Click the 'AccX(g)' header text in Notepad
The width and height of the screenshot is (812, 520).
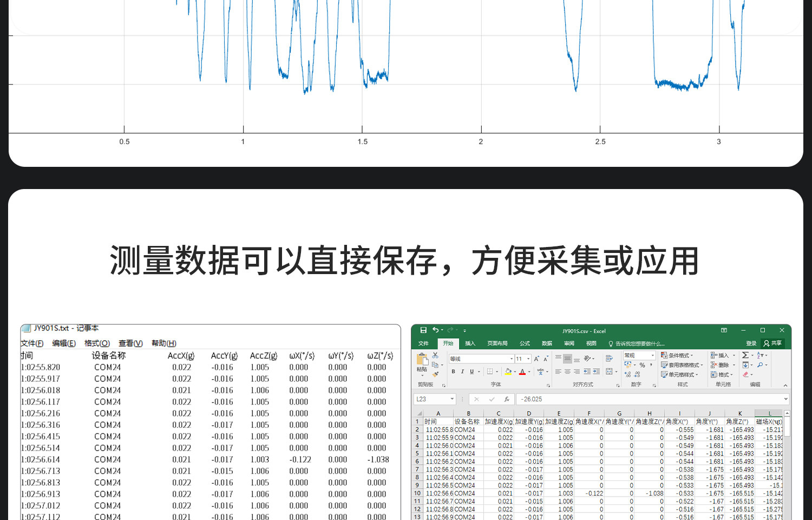(181, 356)
